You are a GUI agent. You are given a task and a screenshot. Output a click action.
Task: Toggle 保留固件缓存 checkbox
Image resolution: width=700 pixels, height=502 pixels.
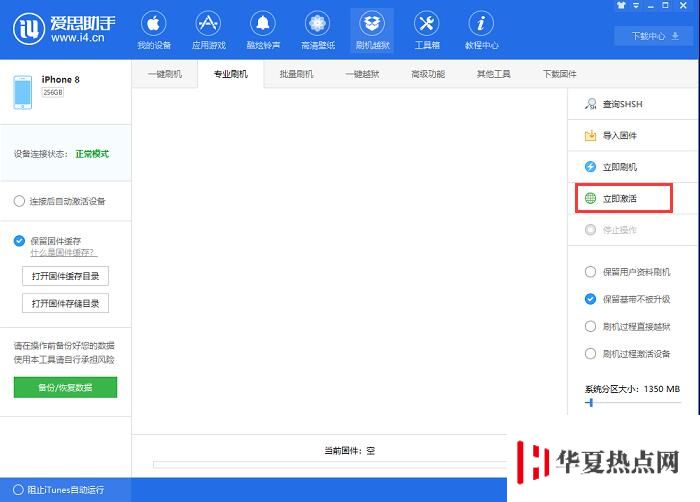point(19,241)
